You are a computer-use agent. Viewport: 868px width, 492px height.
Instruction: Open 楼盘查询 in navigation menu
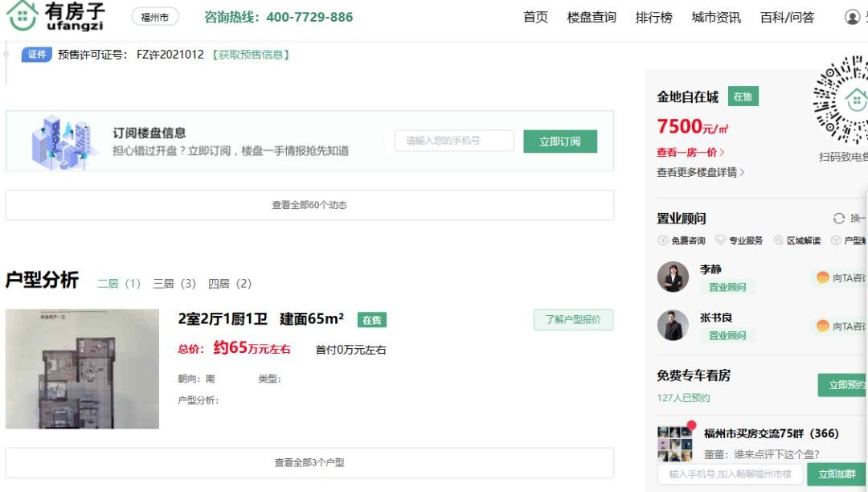click(592, 17)
